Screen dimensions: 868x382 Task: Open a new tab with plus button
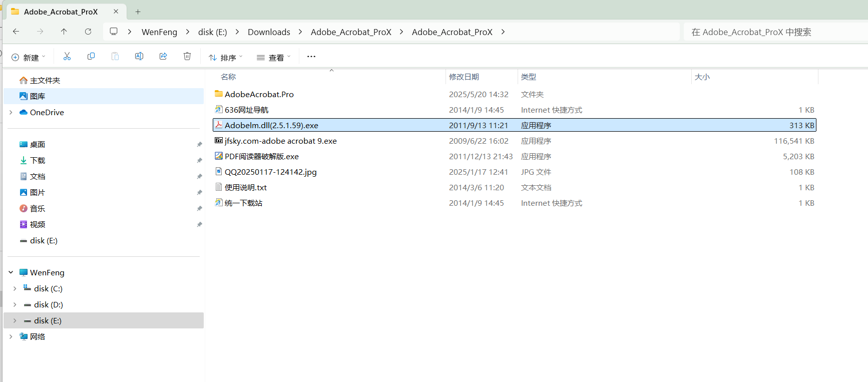coord(138,12)
